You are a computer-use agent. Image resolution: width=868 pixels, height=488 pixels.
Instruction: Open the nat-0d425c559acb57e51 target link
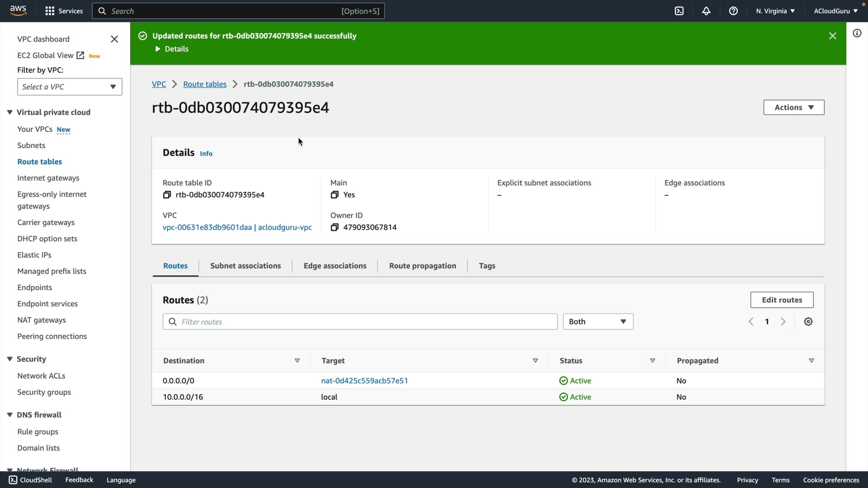click(x=364, y=380)
